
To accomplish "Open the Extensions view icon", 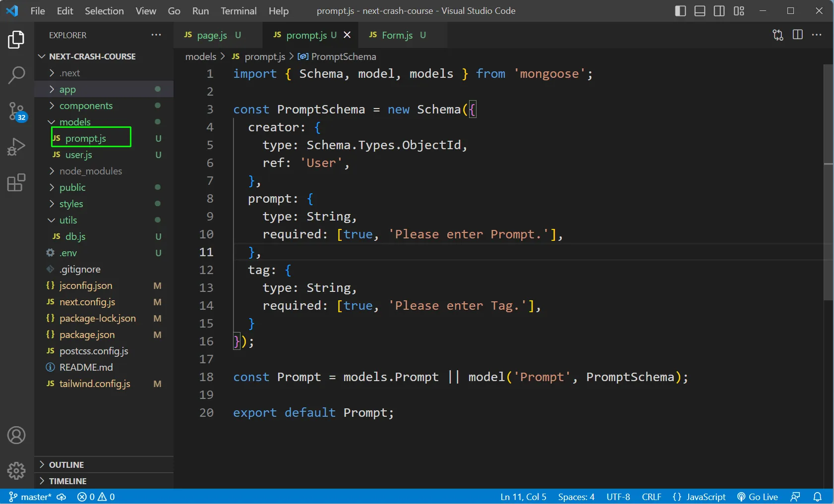I will tap(16, 183).
